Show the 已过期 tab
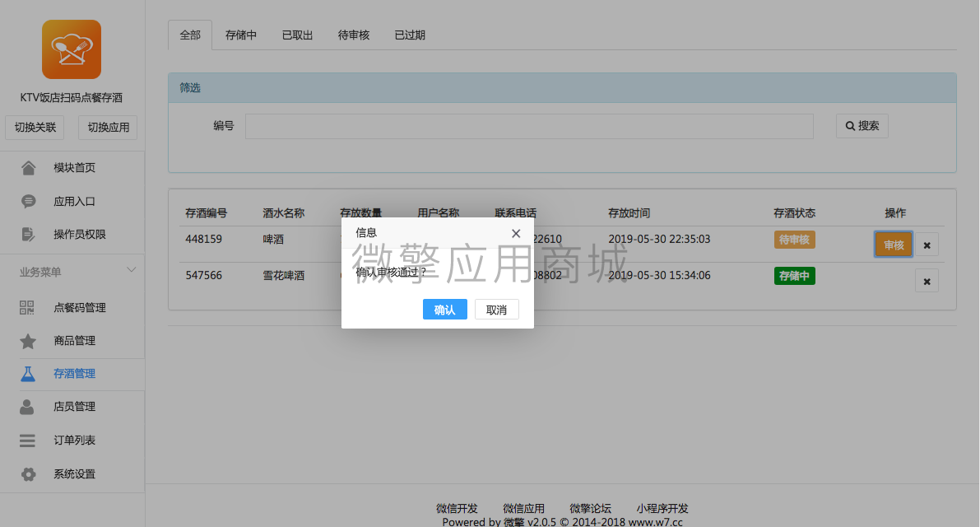 tap(410, 35)
